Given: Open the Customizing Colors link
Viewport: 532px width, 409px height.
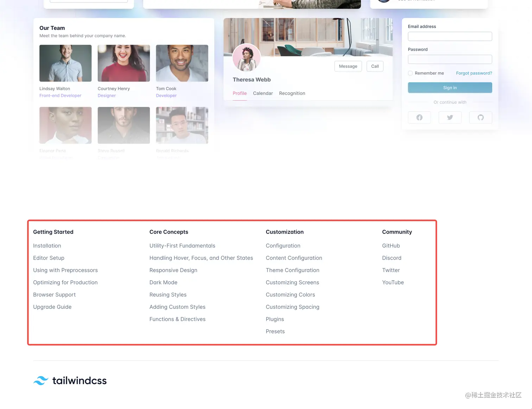Looking at the screenshot, I should coord(290,295).
